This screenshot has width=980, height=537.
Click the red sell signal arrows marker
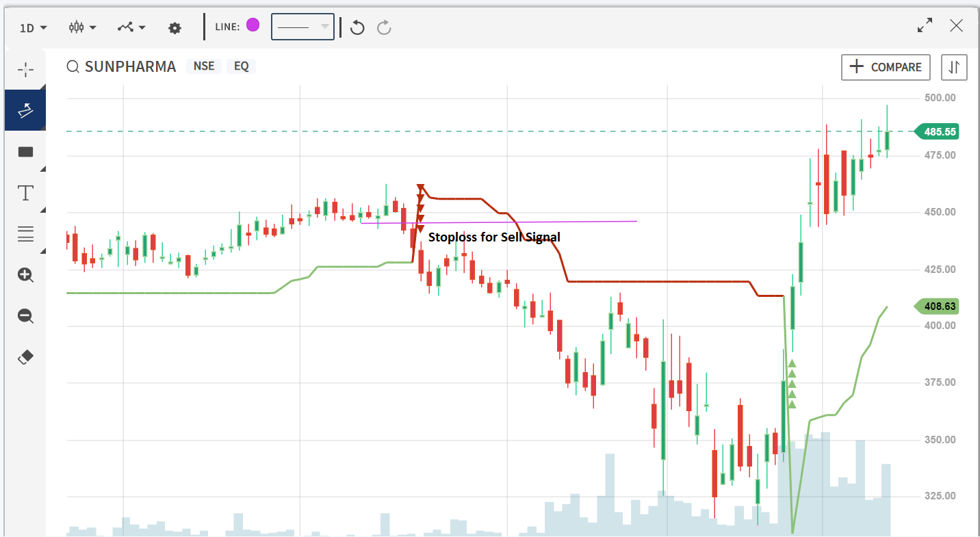pos(420,208)
